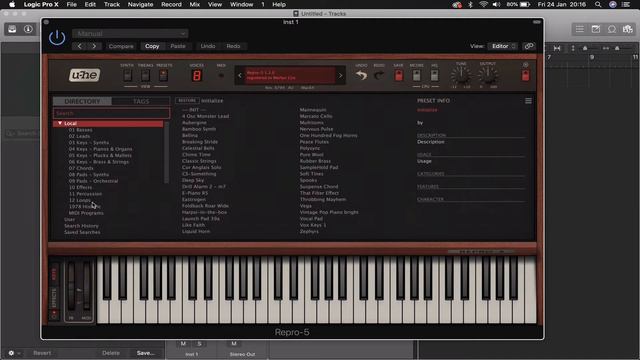This screenshot has height=360, width=640.
Task: Toggle the plugin power bypass icon
Action: (57, 38)
